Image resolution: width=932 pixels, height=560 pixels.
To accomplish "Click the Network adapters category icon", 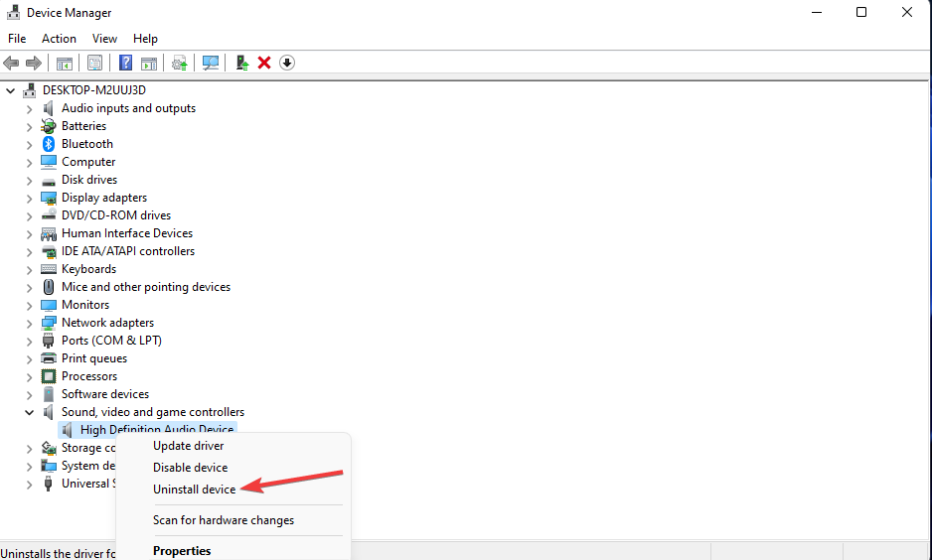I will click(48, 323).
